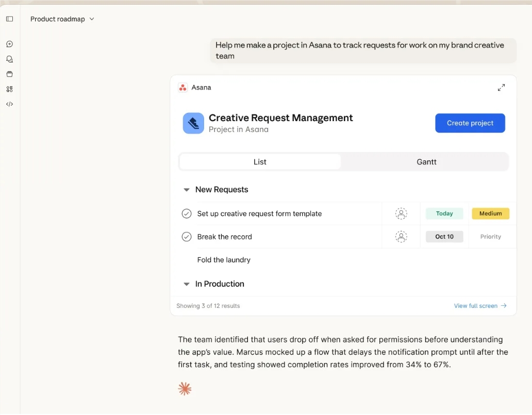Open the projects icon in sidebar

(9, 74)
